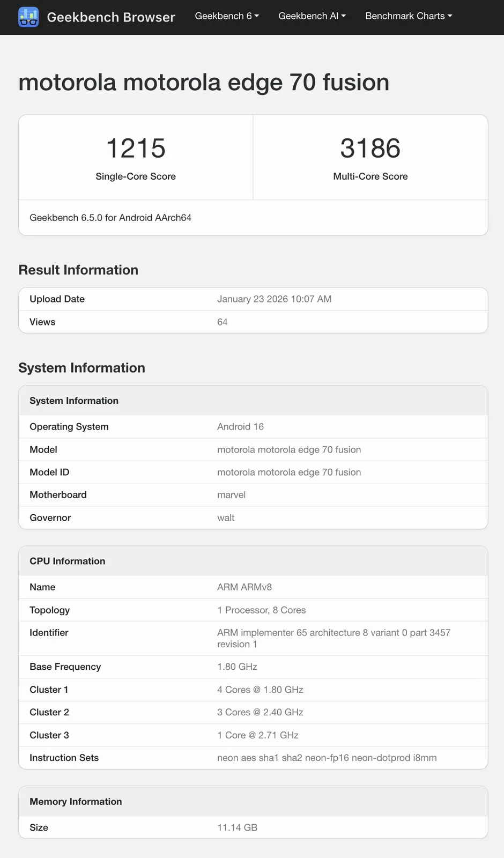Click the CPU name ARM ARMv8
This screenshot has height=858, width=504.
pyautogui.click(x=244, y=587)
